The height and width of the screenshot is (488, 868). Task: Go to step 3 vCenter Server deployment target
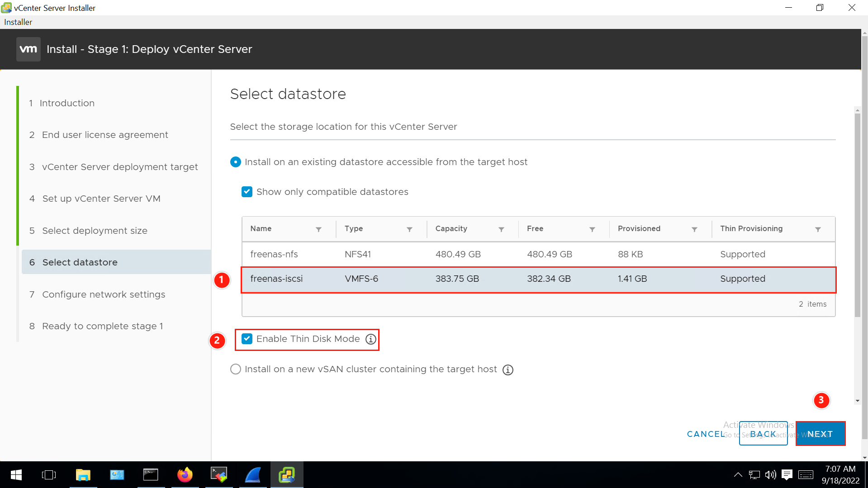[x=114, y=167]
